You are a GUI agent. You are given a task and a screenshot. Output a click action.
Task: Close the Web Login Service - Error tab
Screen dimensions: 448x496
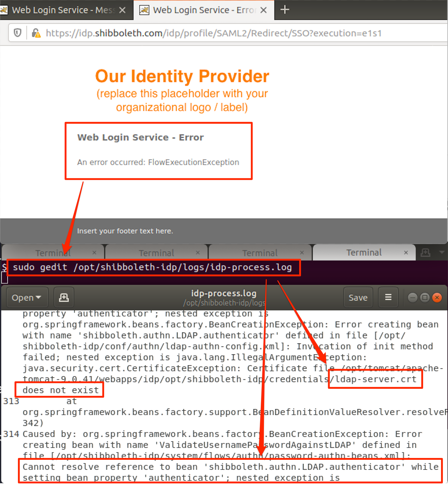(x=264, y=10)
